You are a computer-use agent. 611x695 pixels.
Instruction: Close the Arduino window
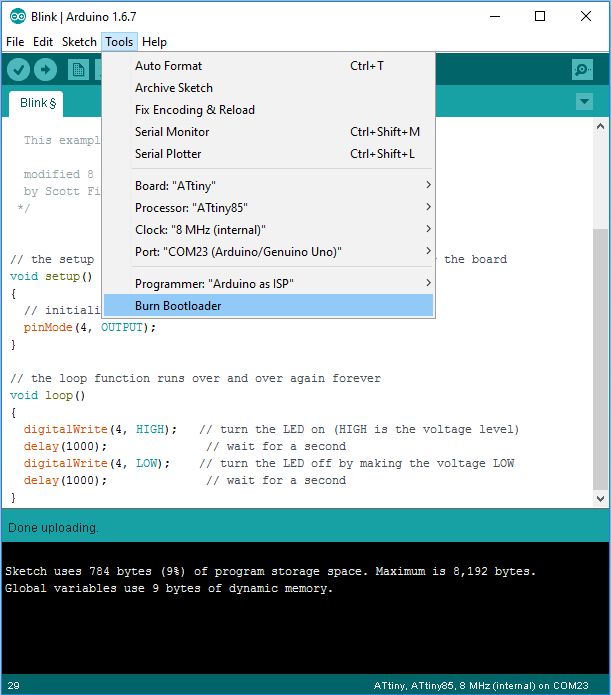[x=586, y=17]
